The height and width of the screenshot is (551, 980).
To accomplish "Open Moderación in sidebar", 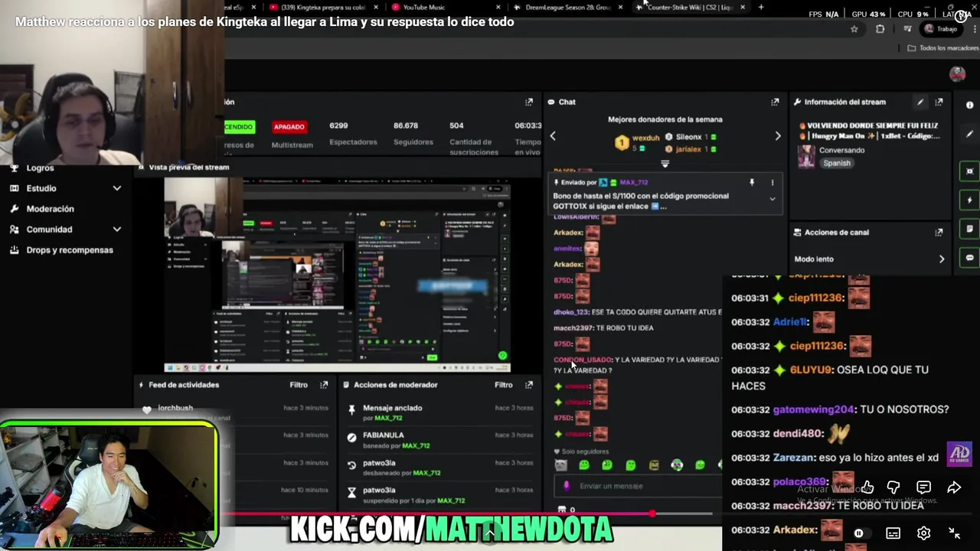I will 50,209.
